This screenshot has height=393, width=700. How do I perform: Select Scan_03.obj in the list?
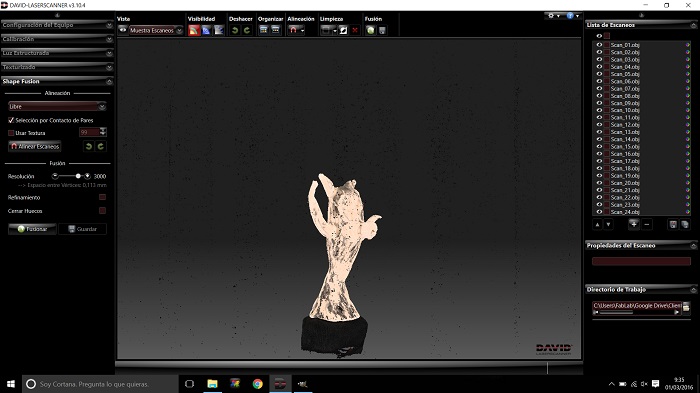point(625,59)
